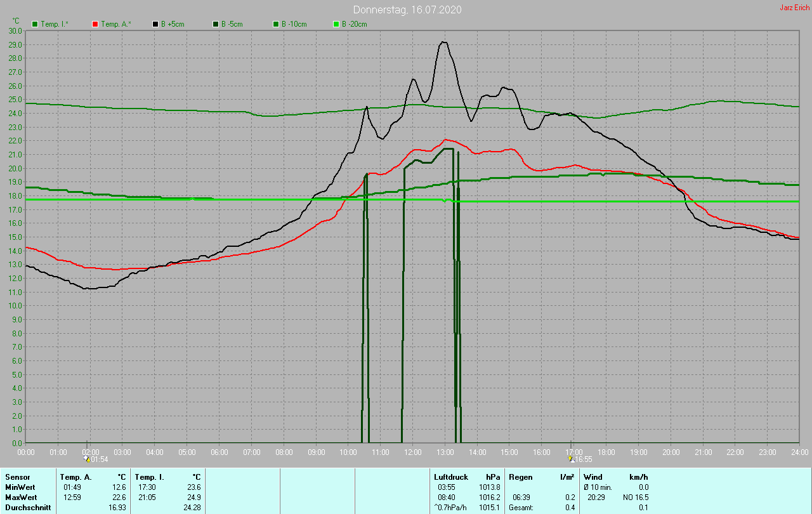Click the Wind header in stats panel
The image size is (812, 514).
pos(593,477)
